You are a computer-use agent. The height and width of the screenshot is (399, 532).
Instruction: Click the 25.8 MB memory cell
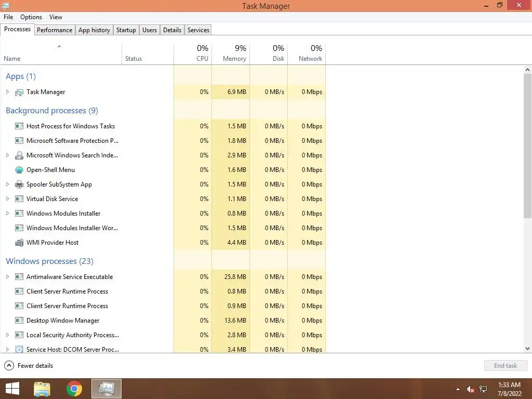point(231,277)
